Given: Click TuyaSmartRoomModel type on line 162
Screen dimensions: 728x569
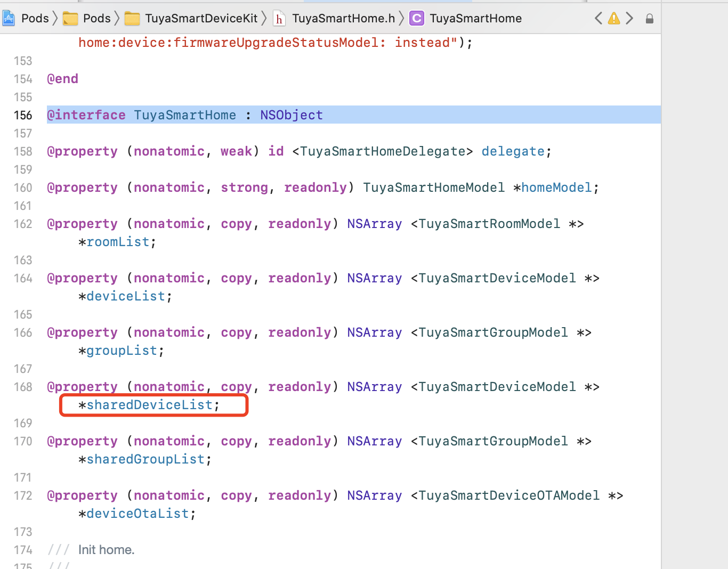Looking at the screenshot, I should 489,224.
